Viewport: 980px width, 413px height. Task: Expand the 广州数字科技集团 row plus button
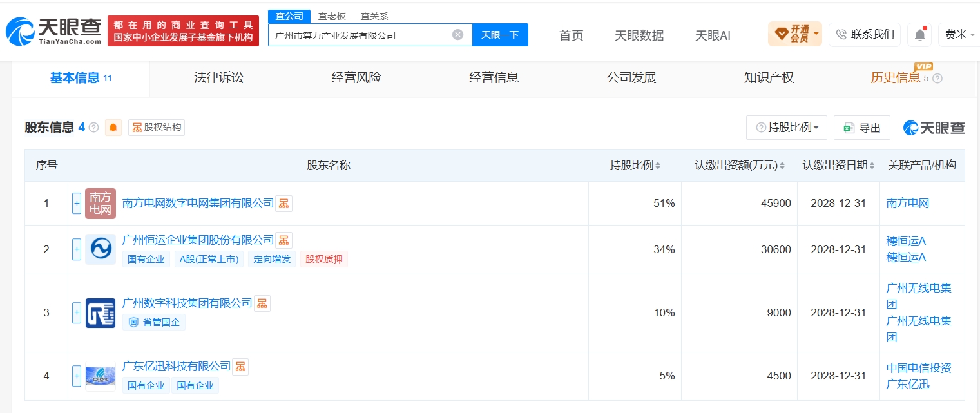tap(77, 313)
